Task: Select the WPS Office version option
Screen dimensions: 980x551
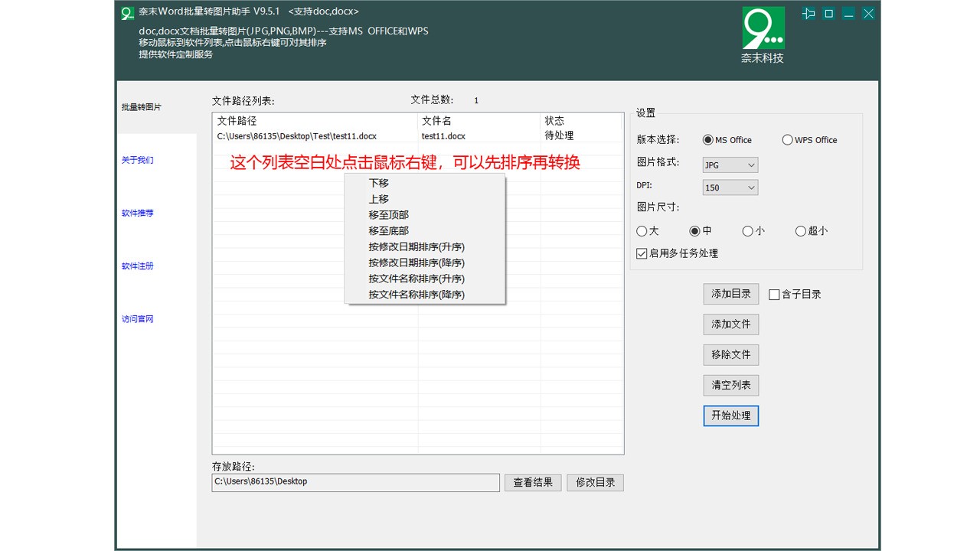Action: click(787, 139)
